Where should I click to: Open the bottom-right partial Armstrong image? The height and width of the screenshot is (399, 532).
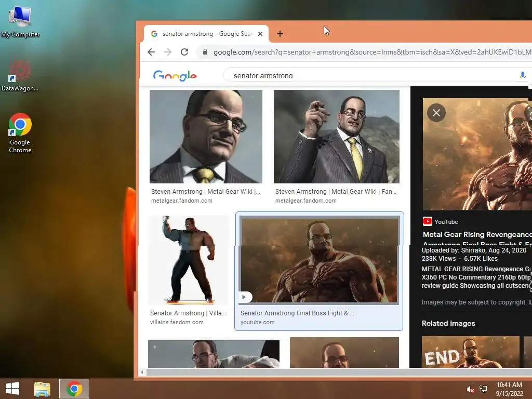pyautogui.click(x=344, y=353)
